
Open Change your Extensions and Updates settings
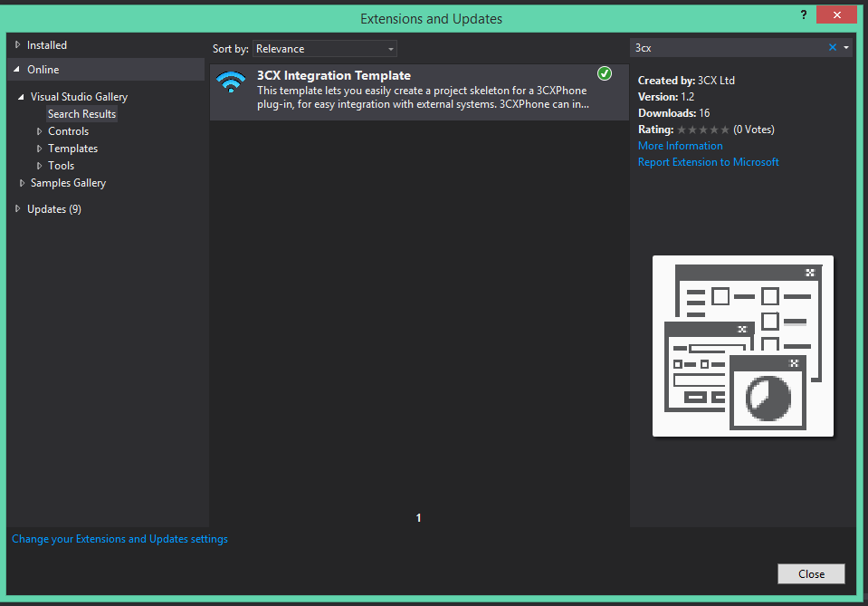tap(119, 539)
